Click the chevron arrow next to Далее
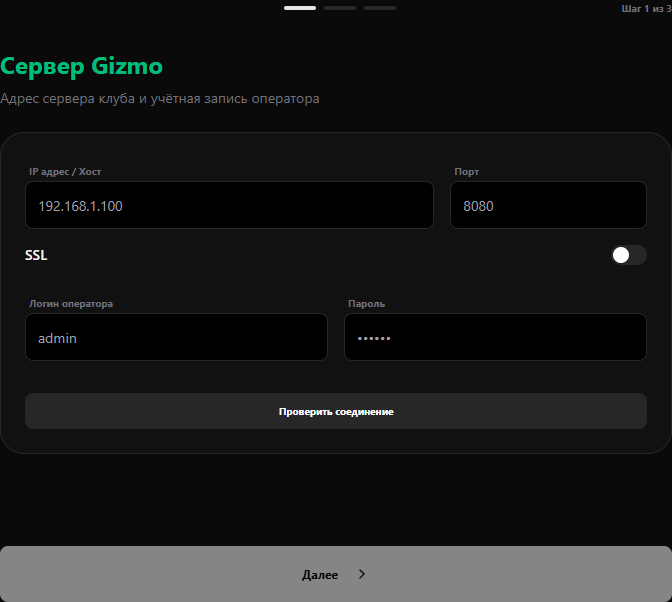The height and width of the screenshot is (602, 672). point(362,574)
